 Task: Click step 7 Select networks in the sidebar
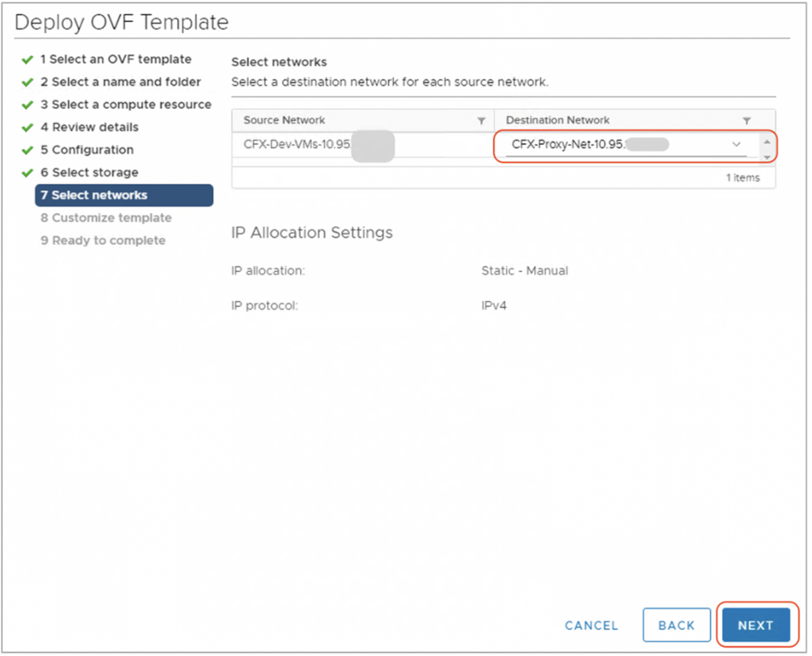(94, 195)
